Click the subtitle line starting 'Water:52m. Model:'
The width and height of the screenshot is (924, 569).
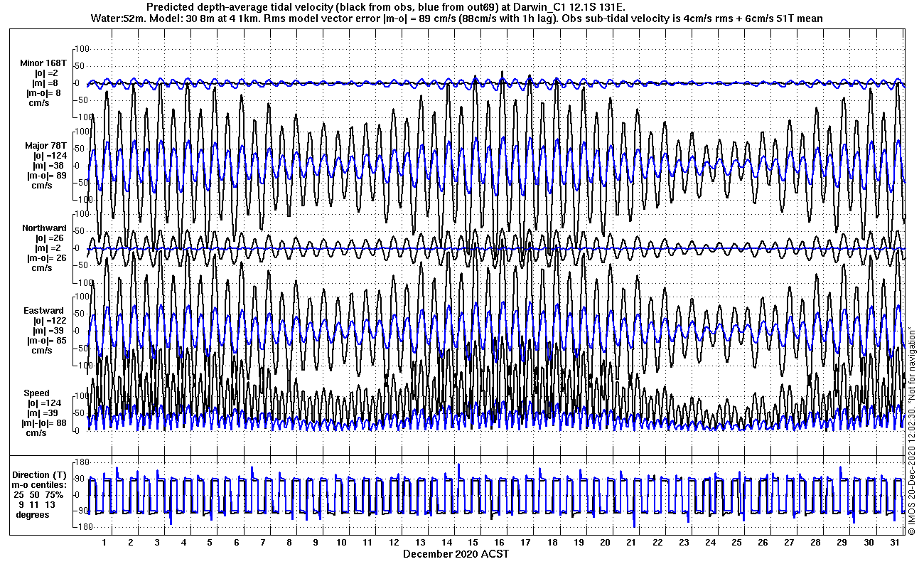[458, 18]
